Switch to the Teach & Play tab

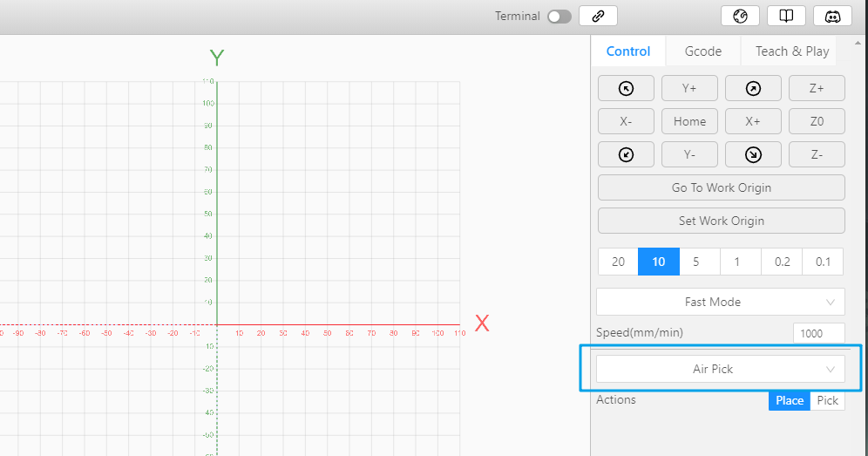[x=792, y=51]
